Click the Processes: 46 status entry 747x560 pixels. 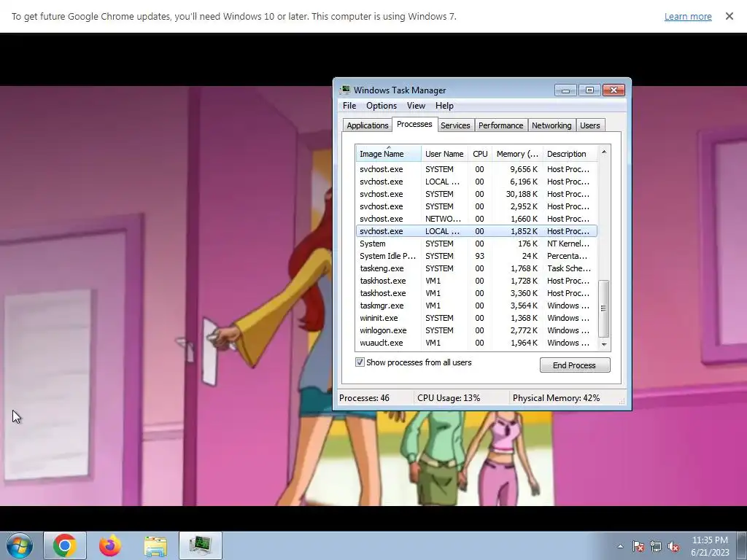click(365, 398)
